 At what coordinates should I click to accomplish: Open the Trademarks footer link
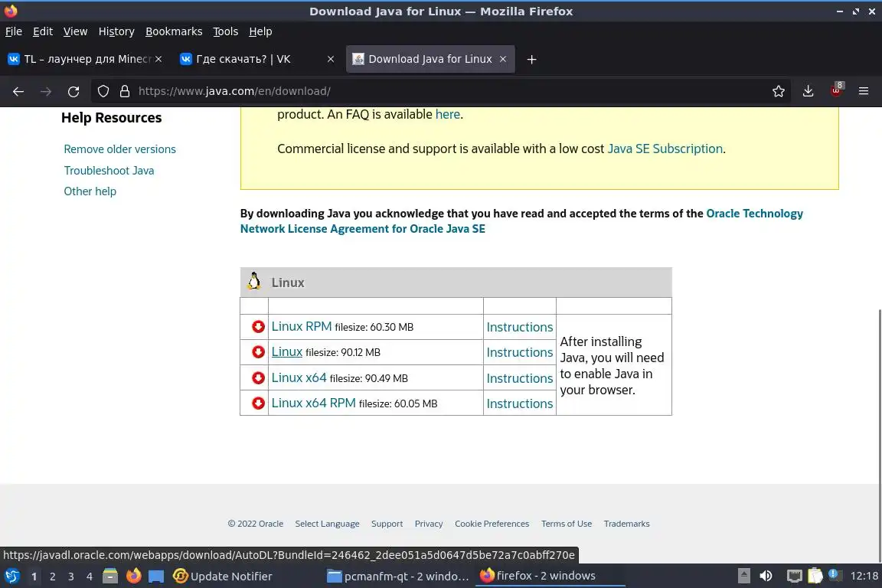coord(626,524)
